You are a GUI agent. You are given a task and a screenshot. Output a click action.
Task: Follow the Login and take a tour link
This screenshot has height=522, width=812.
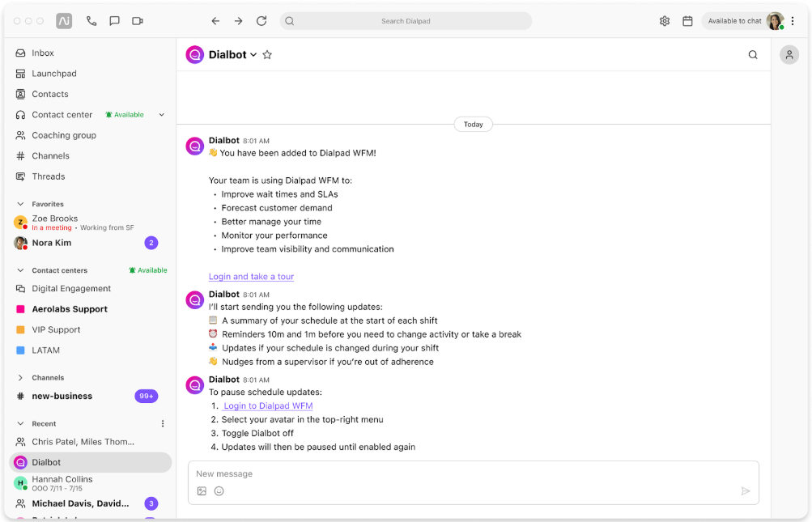(x=251, y=277)
